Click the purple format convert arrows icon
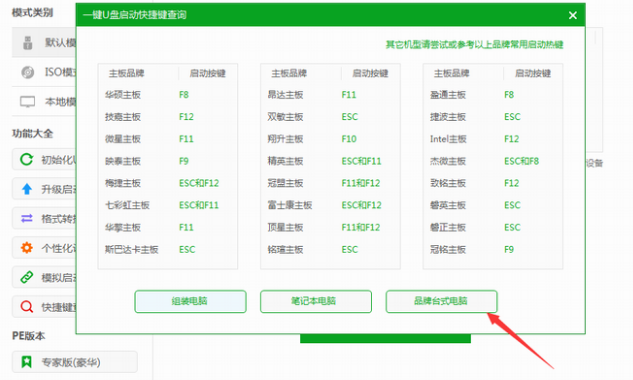The image size is (633, 380). click(27, 218)
